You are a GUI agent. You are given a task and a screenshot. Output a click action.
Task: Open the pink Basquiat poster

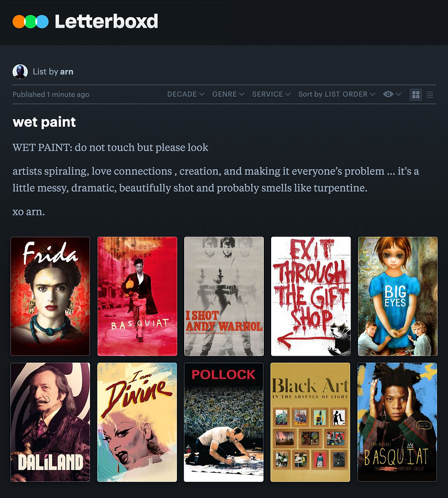tap(137, 296)
